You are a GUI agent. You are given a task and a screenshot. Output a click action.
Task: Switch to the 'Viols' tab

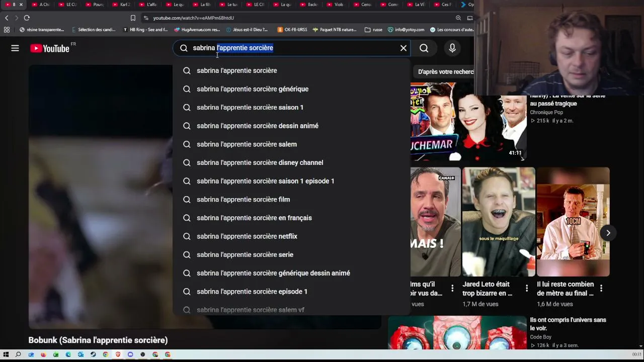coord(336,5)
